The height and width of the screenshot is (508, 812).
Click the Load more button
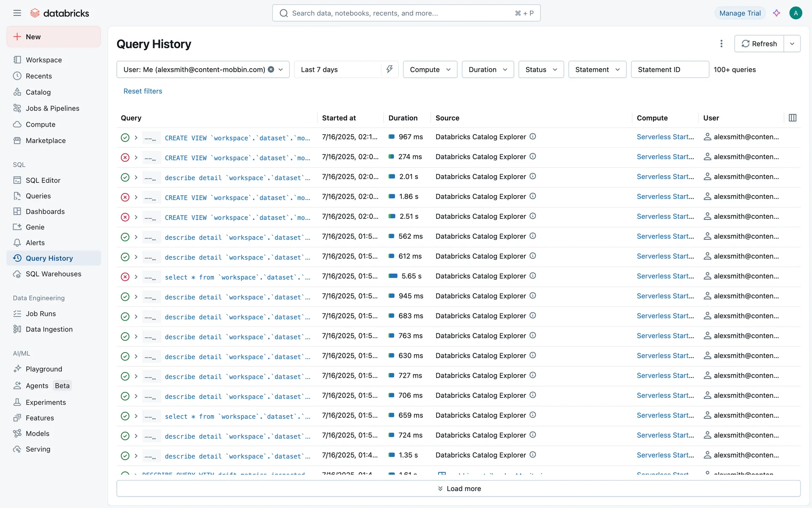coord(458,489)
